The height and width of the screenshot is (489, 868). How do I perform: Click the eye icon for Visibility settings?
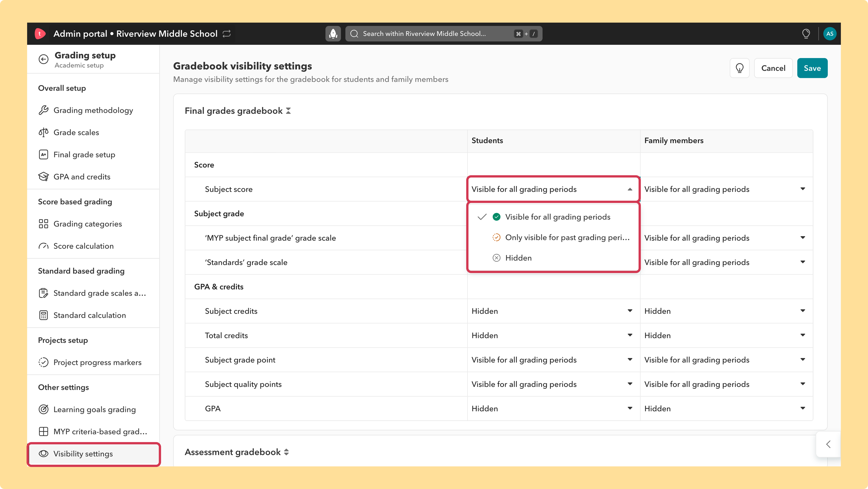pos(44,454)
